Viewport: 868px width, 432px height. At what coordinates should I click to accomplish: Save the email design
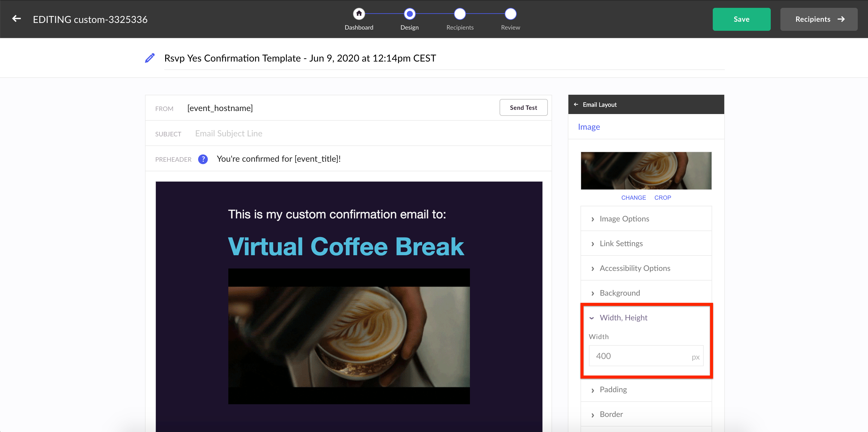click(741, 19)
